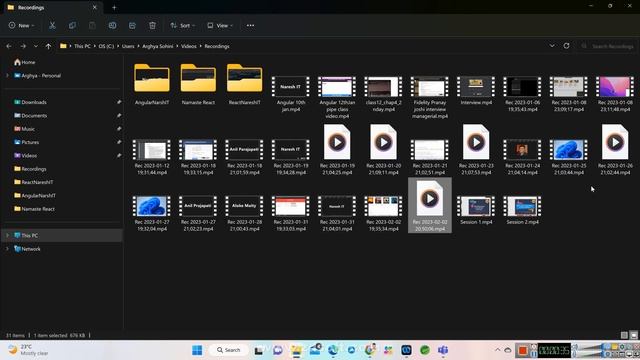Open the New dropdown menu
This screenshot has height=360, width=640.
(x=22, y=25)
